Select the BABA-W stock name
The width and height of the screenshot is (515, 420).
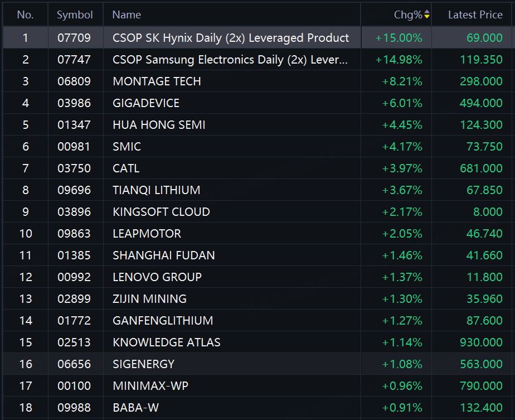135,408
